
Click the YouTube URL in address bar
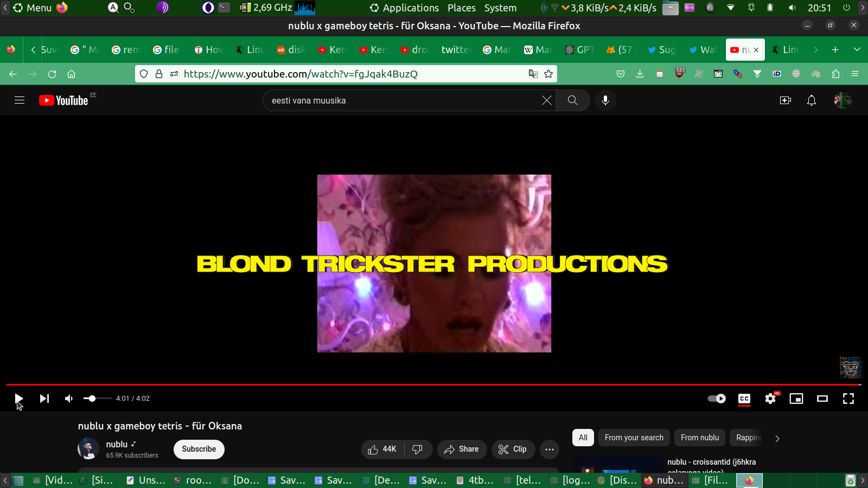pos(301,74)
